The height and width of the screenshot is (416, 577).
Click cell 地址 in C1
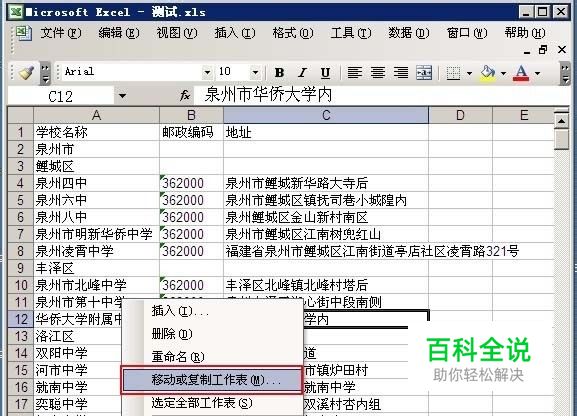click(x=326, y=132)
